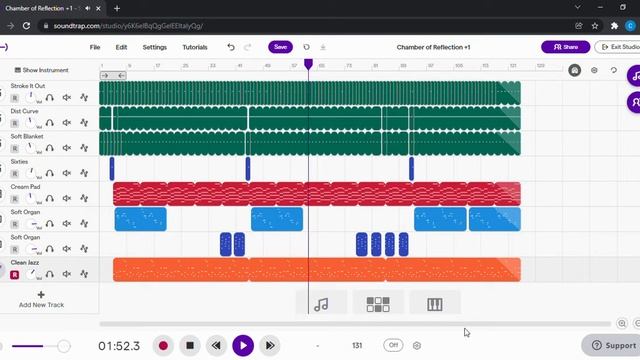640x360 pixels.
Task: Click the horizontal timeline scrollbar
Action: pos(355,324)
